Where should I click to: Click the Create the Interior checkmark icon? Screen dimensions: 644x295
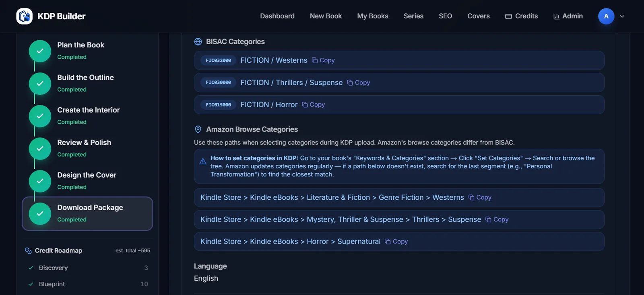40,116
